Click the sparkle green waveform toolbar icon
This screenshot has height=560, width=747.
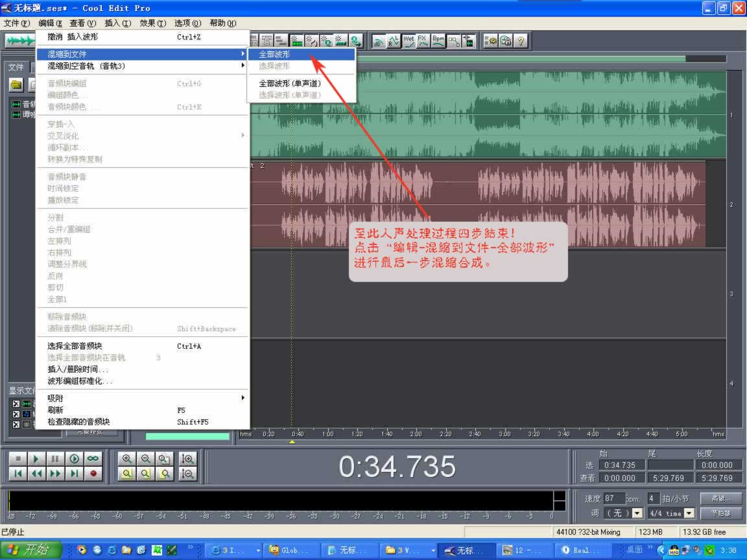tap(296, 41)
